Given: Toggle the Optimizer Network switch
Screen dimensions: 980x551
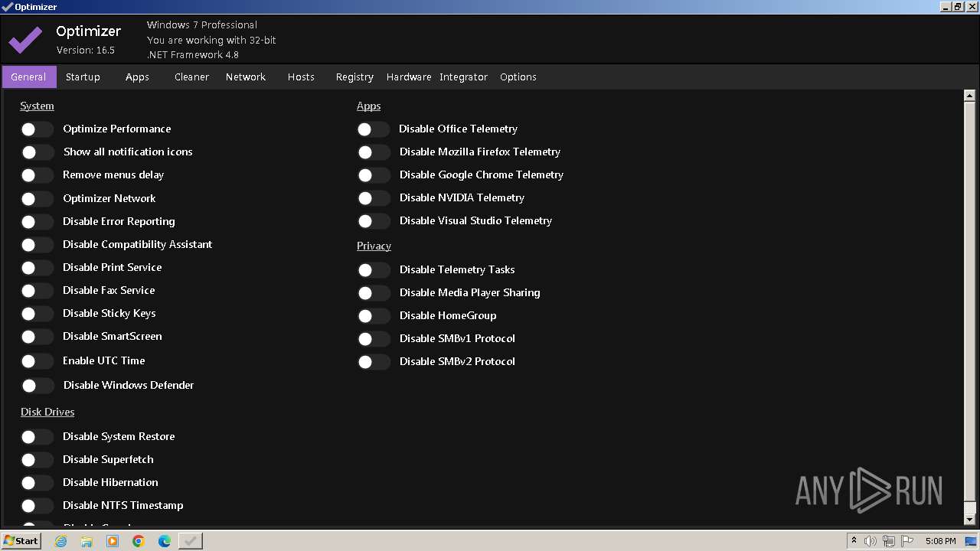Looking at the screenshot, I should click(x=37, y=199).
